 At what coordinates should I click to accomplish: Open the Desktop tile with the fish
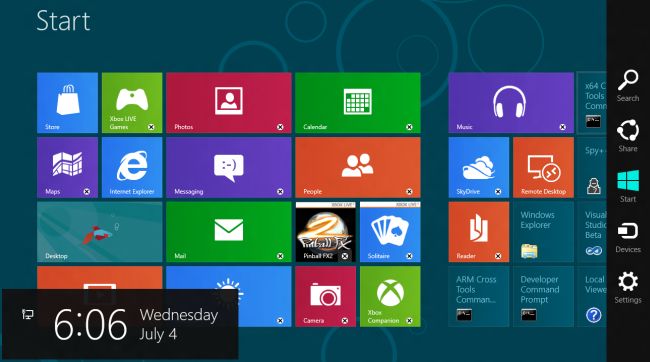click(99, 232)
